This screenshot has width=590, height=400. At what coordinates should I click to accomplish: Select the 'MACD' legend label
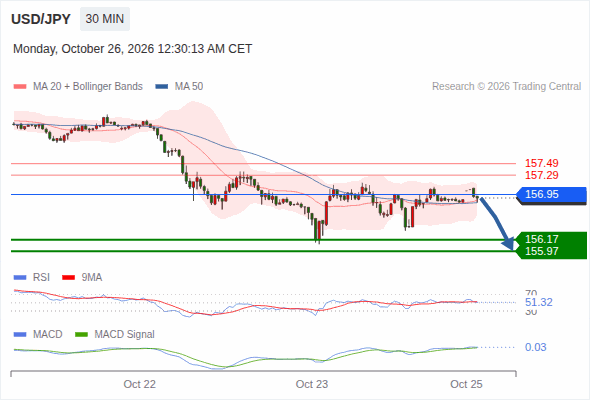pyautogui.click(x=47, y=335)
